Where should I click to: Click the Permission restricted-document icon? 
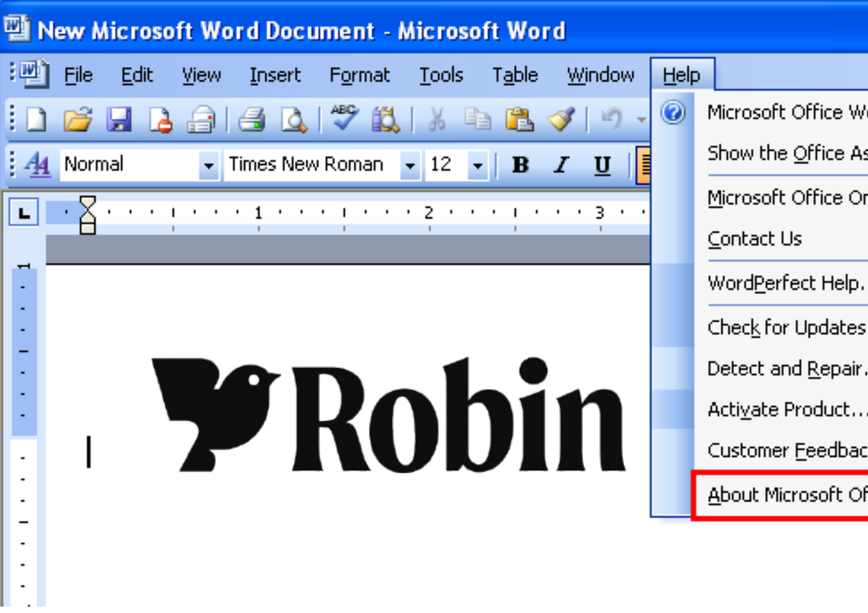pyautogui.click(x=160, y=120)
